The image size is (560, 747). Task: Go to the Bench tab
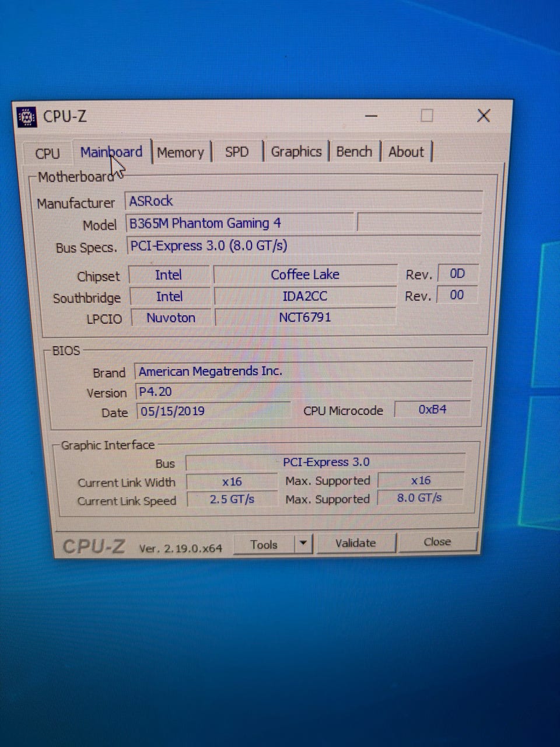[354, 152]
